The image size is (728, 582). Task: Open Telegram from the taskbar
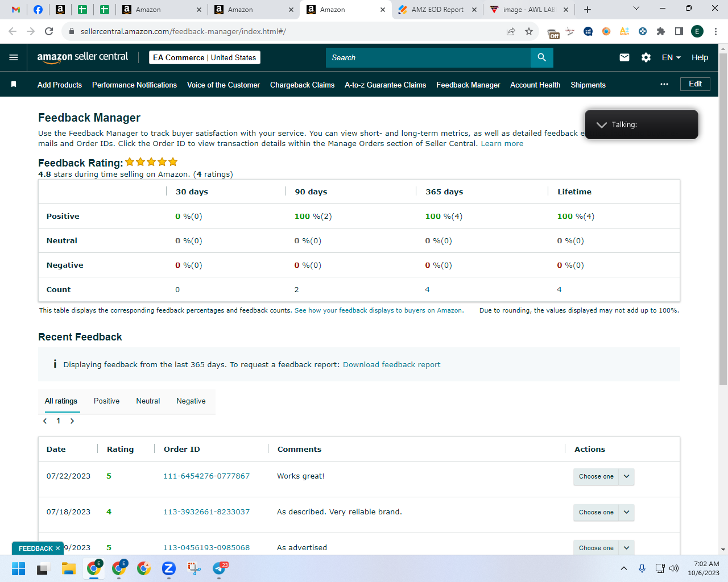tap(219, 568)
